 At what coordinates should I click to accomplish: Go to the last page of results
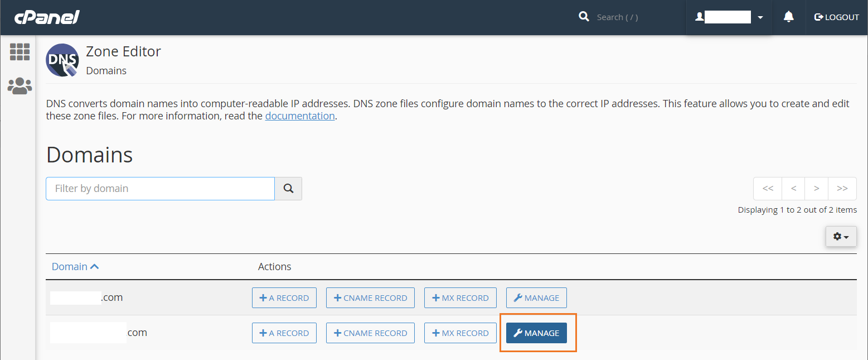point(842,189)
